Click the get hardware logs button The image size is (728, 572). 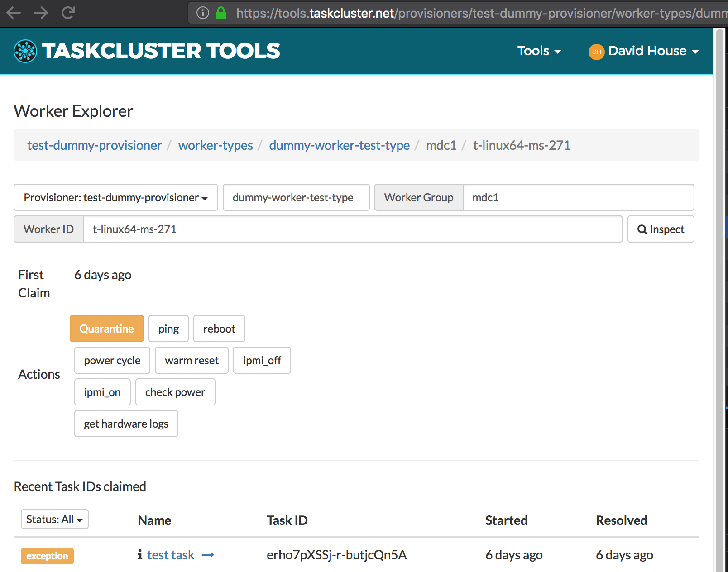(x=126, y=424)
